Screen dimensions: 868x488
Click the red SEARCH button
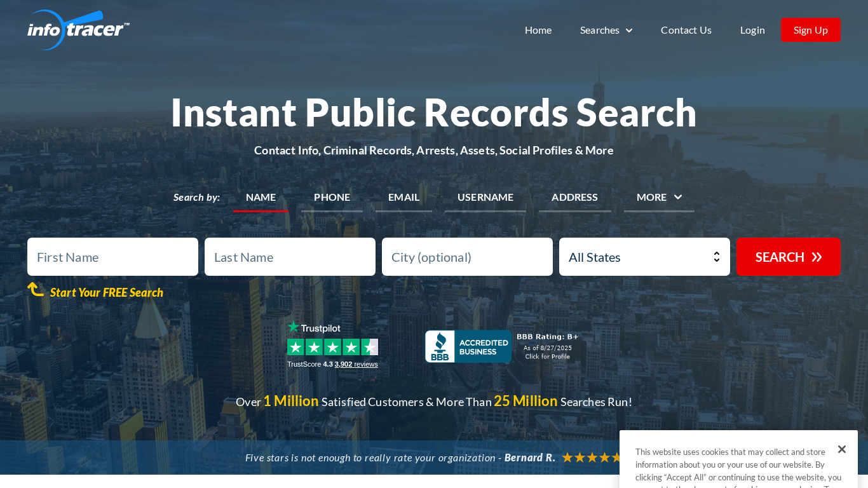789,257
